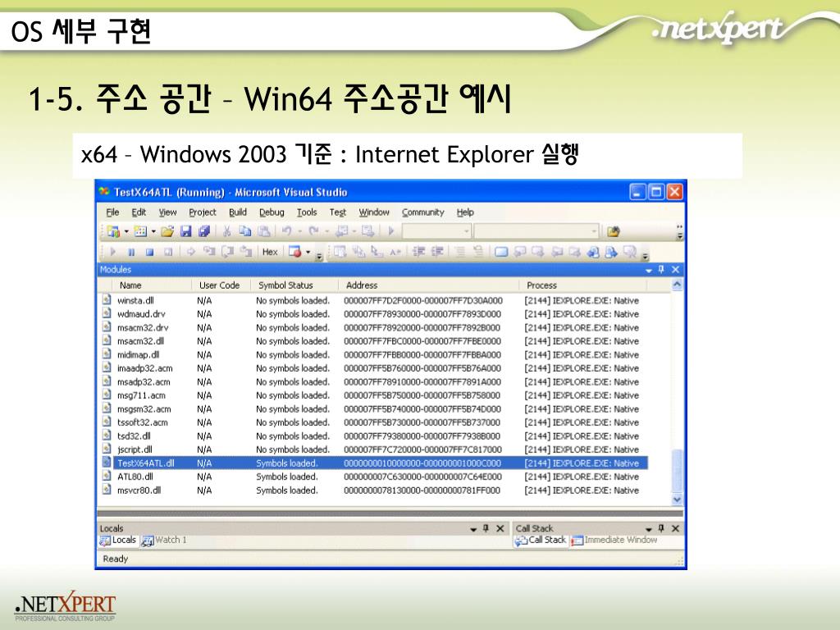Open the Tools menu

click(x=307, y=212)
